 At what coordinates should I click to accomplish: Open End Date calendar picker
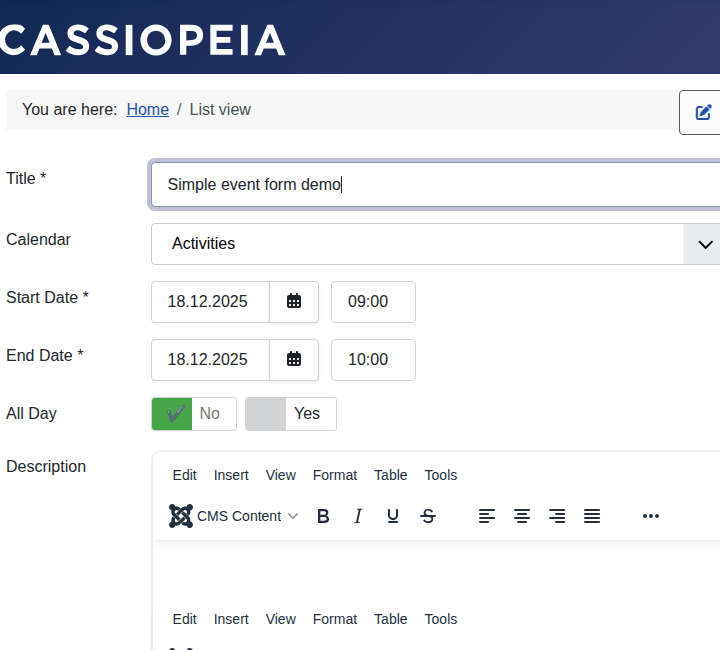(294, 359)
